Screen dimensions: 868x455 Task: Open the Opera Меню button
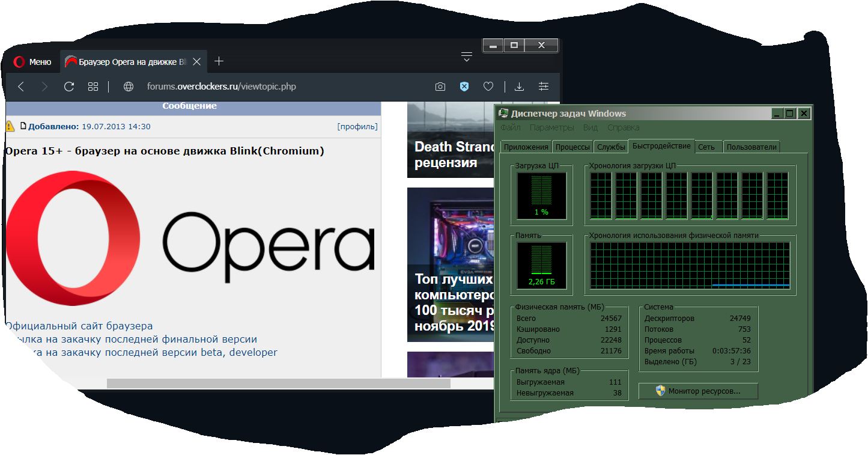32,61
